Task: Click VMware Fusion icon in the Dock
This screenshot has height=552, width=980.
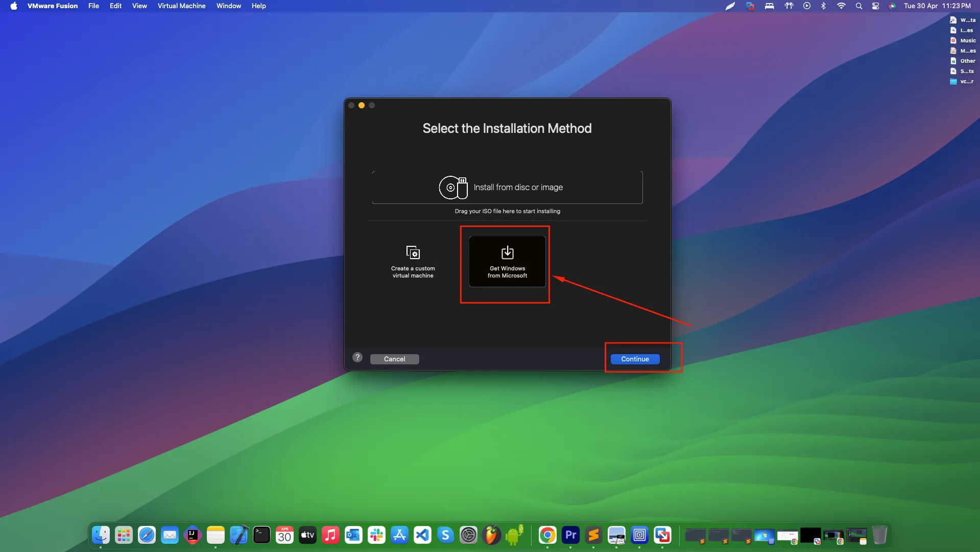Action: (x=662, y=535)
